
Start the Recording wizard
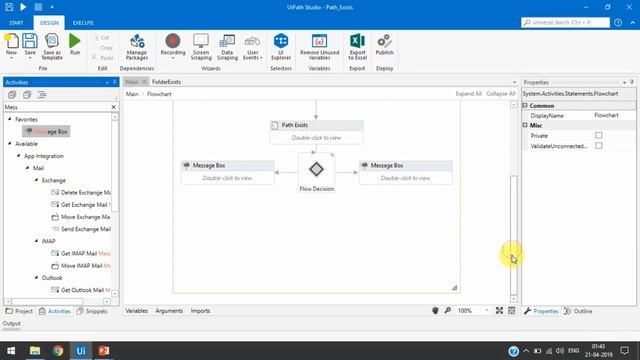coord(173,46)
